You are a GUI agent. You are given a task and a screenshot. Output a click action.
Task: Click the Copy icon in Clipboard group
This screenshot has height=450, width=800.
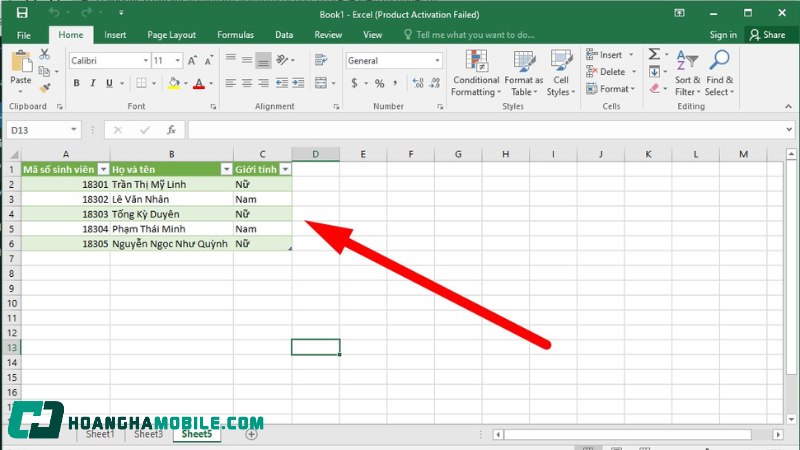pos(44,71)
